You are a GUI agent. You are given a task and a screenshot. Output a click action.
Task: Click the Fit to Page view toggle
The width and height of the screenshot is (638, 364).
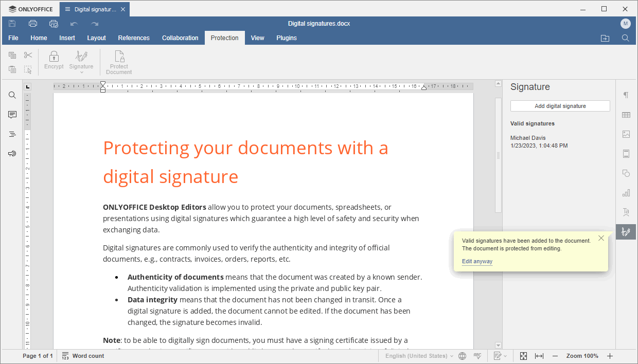coord(523,356)
